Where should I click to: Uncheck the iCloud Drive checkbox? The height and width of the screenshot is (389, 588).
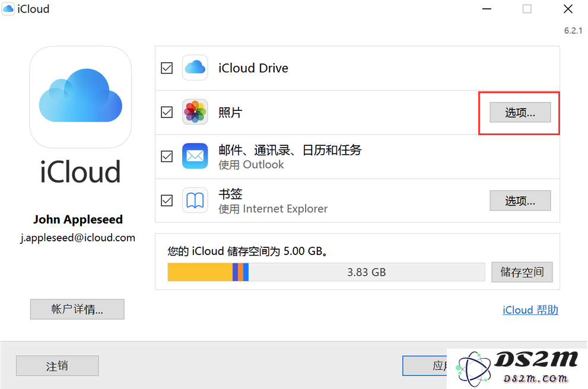[x=167, y=68]
